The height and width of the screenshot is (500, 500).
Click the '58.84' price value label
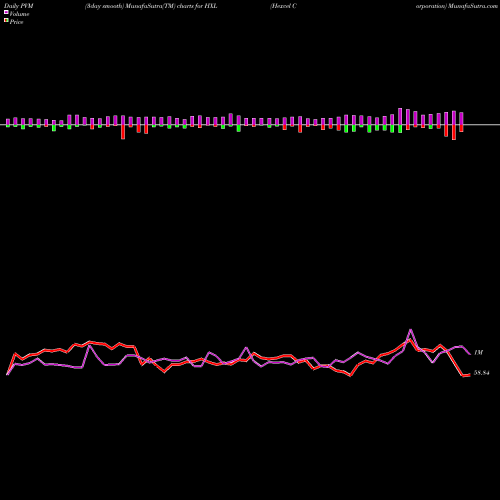tap(481, 373)
